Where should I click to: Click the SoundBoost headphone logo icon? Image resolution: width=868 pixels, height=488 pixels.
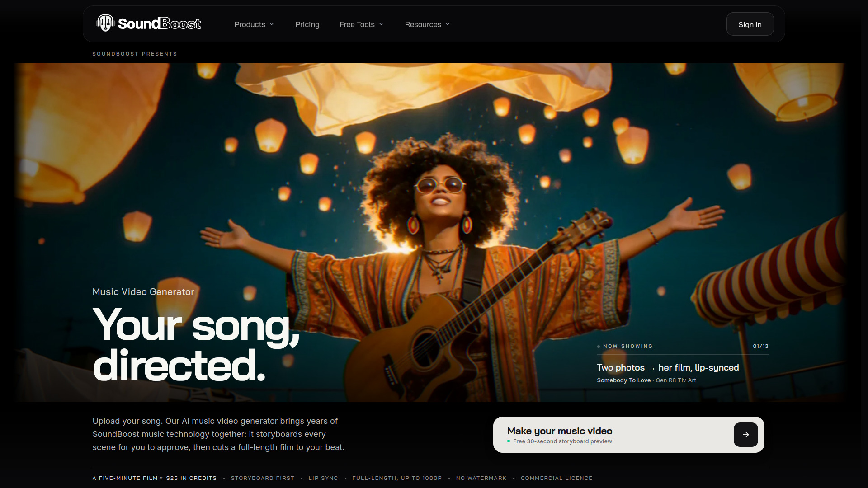coord(105,23)
